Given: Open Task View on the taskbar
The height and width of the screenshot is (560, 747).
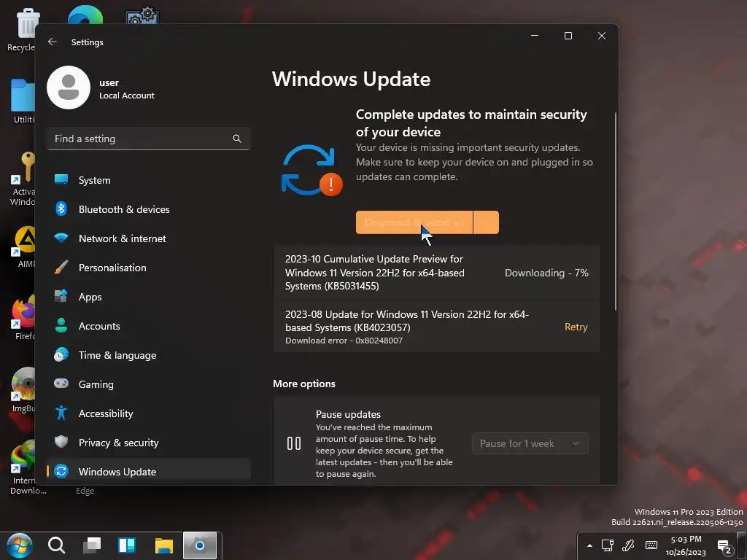Looking at the screenshot, I should coord(91,545).
